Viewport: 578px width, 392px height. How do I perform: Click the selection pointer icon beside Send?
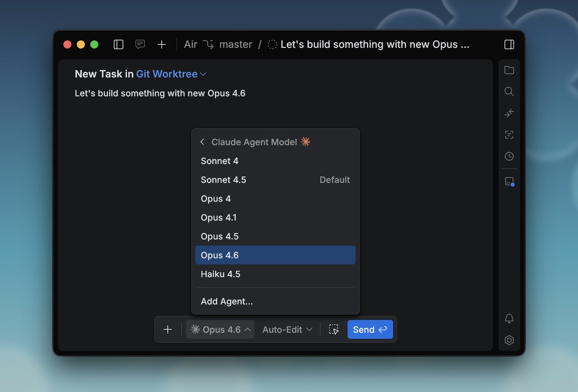point(333,329)
